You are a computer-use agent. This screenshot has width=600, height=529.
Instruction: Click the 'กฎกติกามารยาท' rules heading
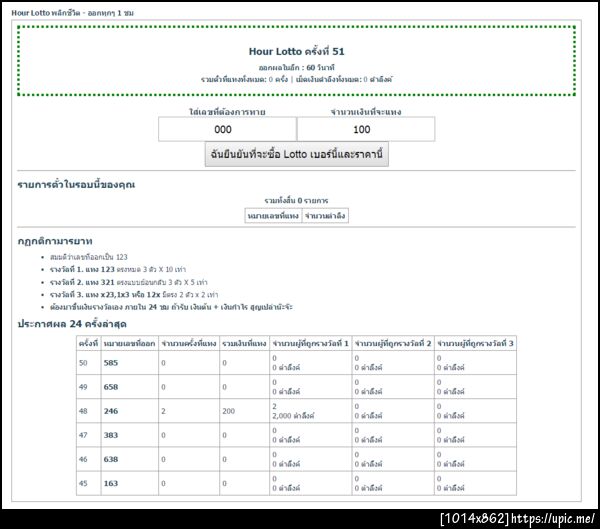tap(55, 241)
